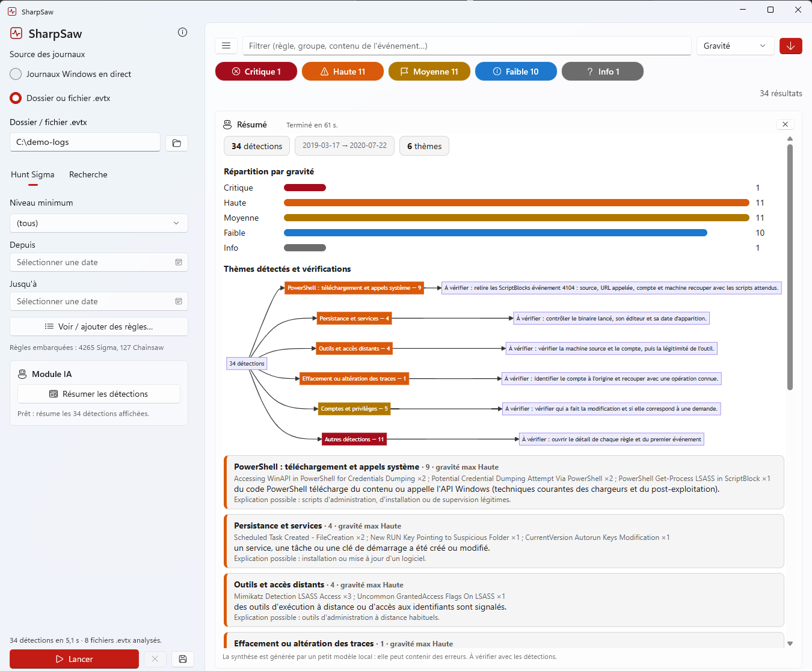Image resolution: width=812 pixels, height=671 pixels.
Task: Toggle the Critique 1 severity filter
Action: pyautogui.click(x=256, y=72)
